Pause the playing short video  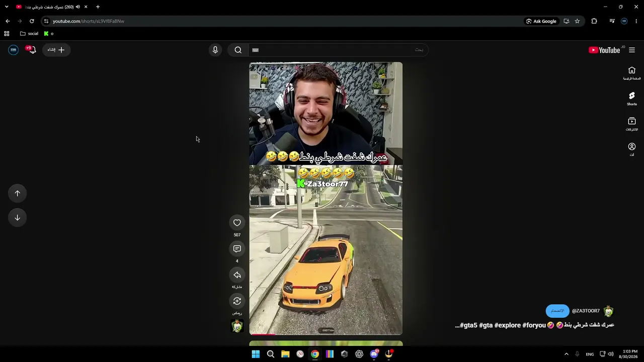[x=326, y=199]
